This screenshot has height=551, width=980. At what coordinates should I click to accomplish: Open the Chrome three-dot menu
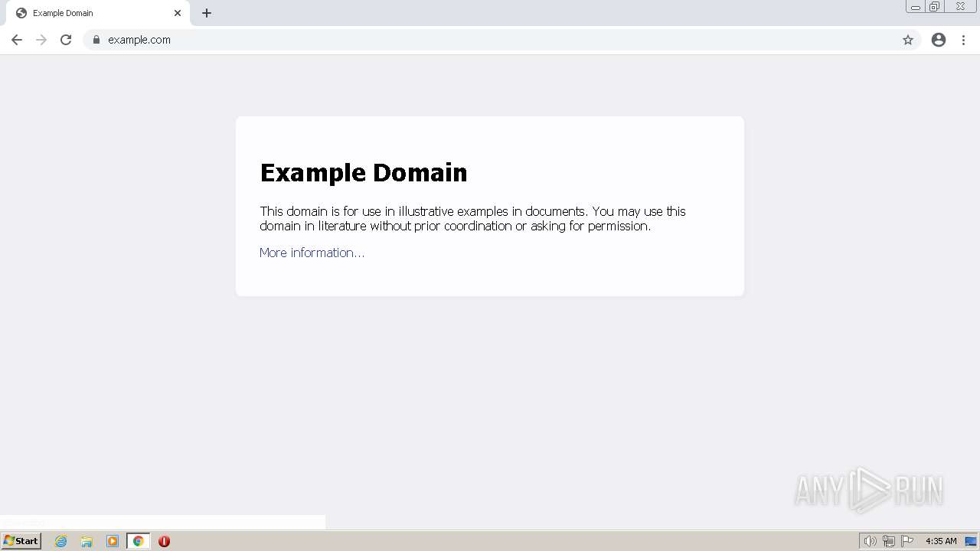[x=964, y=40]
